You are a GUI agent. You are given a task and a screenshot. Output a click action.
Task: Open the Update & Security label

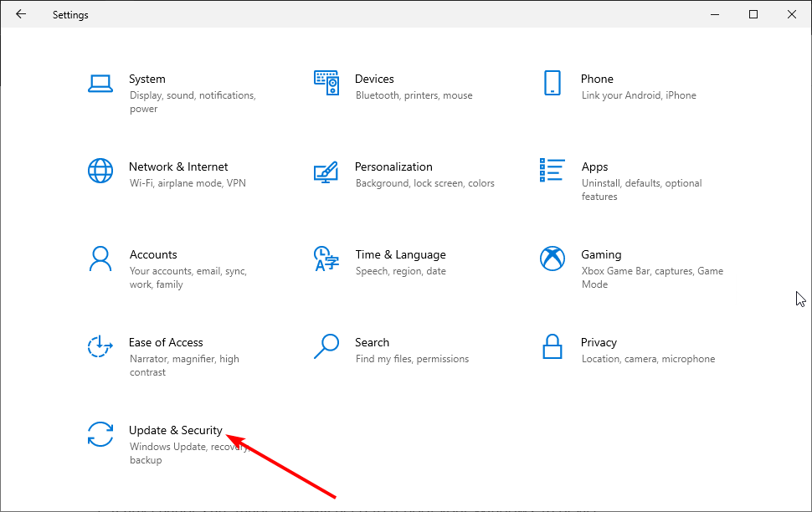point(176,430)
